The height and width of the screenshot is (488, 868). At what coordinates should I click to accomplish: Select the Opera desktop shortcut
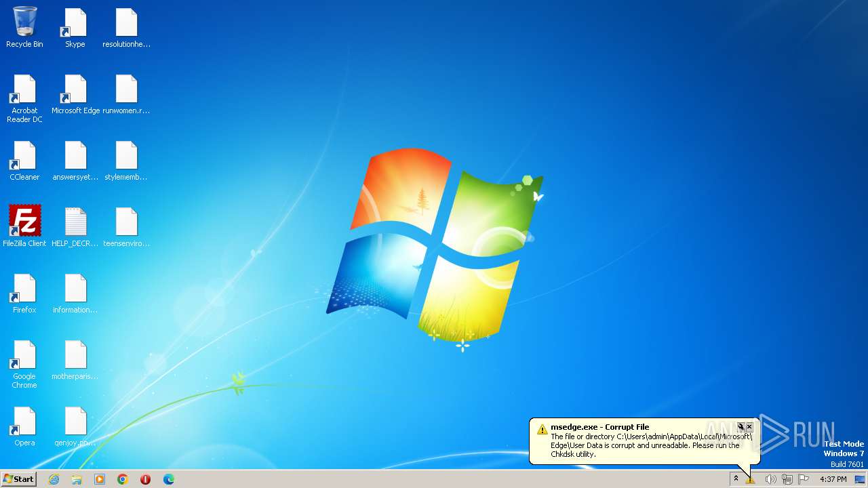24,426
